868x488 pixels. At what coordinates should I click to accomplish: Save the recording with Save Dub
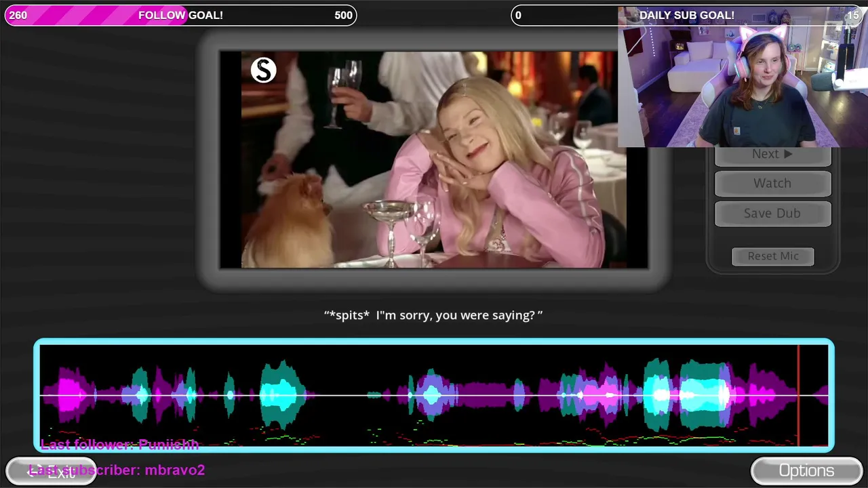pyautogui.click(x=772, y=213)
